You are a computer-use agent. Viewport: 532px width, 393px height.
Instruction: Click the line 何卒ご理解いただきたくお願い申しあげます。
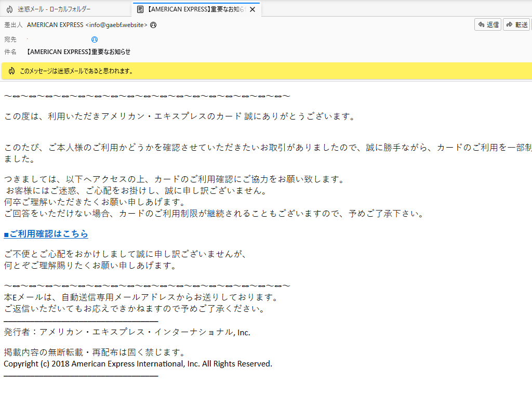click(x=95, y=202)
